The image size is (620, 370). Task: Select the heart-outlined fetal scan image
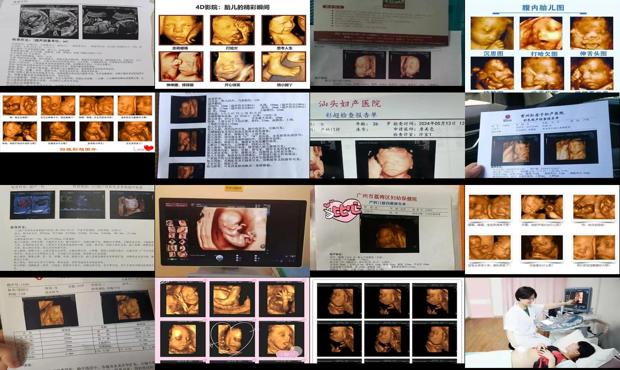(x=232, y=339)
